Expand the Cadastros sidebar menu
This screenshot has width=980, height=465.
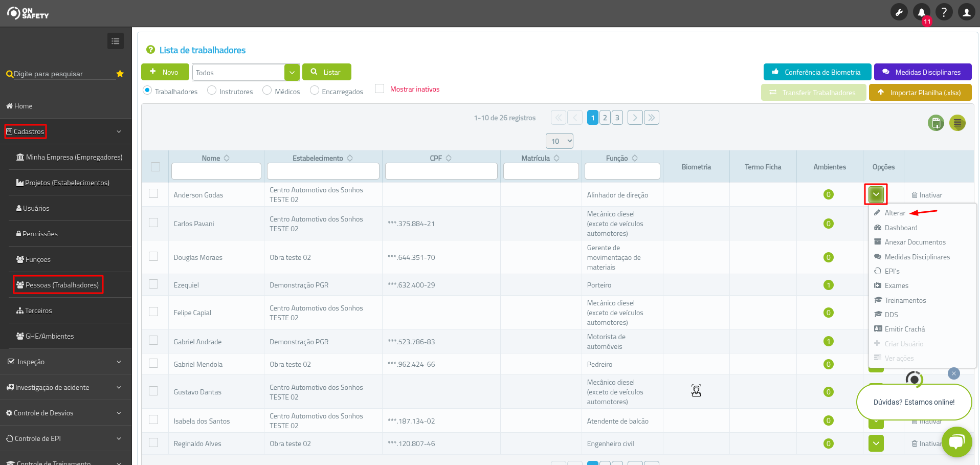click(x=65, y=131)
